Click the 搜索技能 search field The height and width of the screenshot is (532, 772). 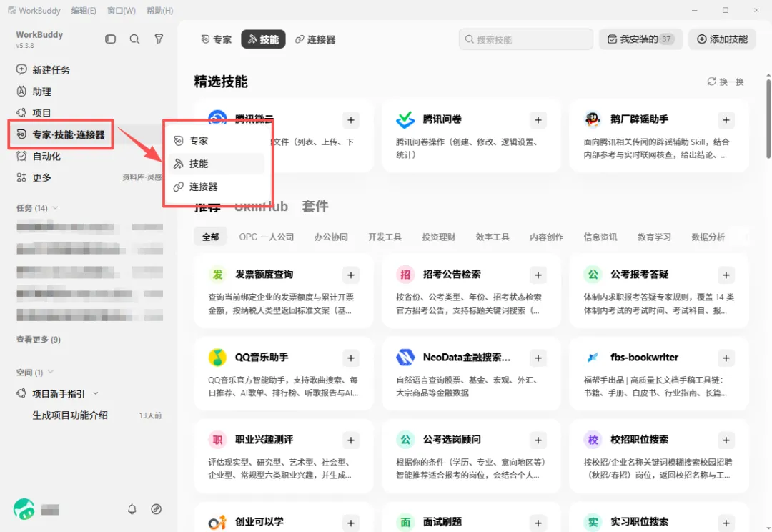[526, 39]
